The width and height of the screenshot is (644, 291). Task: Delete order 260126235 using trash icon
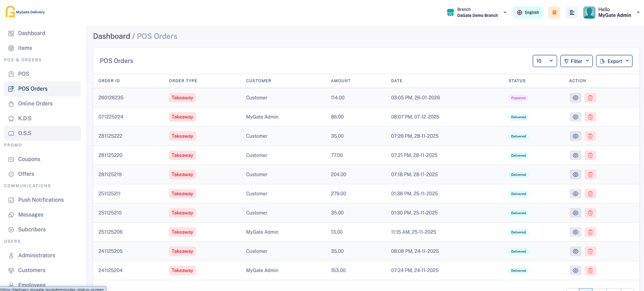pyautogui.click(x=590, y=98)
